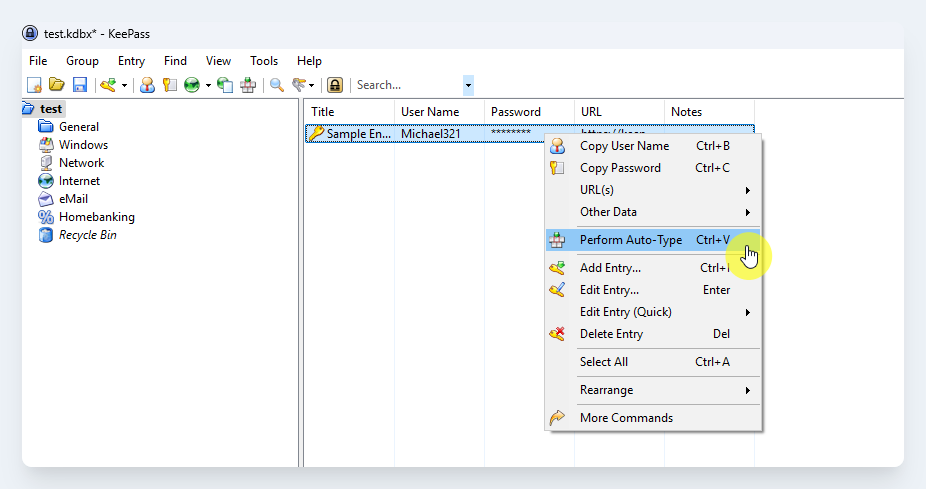Click the Copy User Name toolbar icon
This screenshot has width=926, height=489.
(x=147, y=85)
